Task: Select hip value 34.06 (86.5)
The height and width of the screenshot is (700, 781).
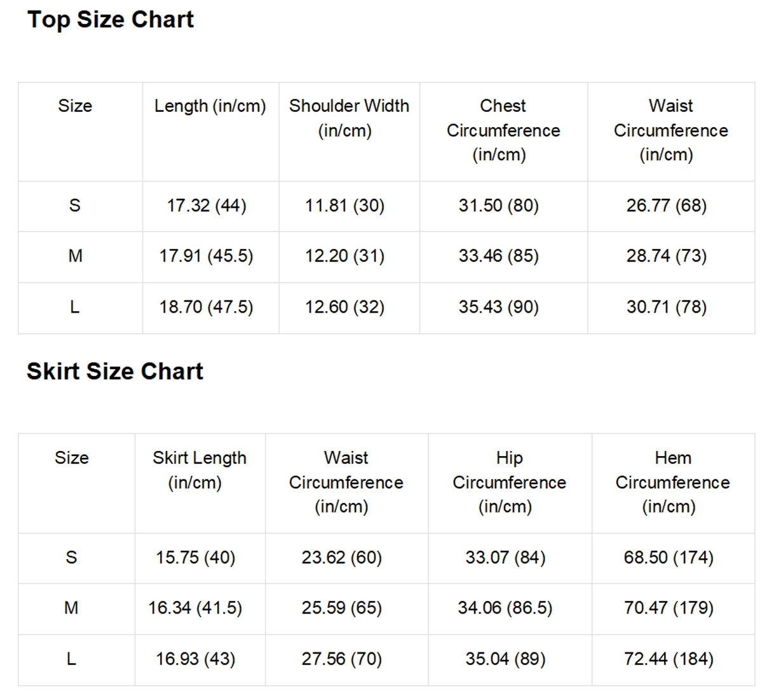Action: point(505,609)
